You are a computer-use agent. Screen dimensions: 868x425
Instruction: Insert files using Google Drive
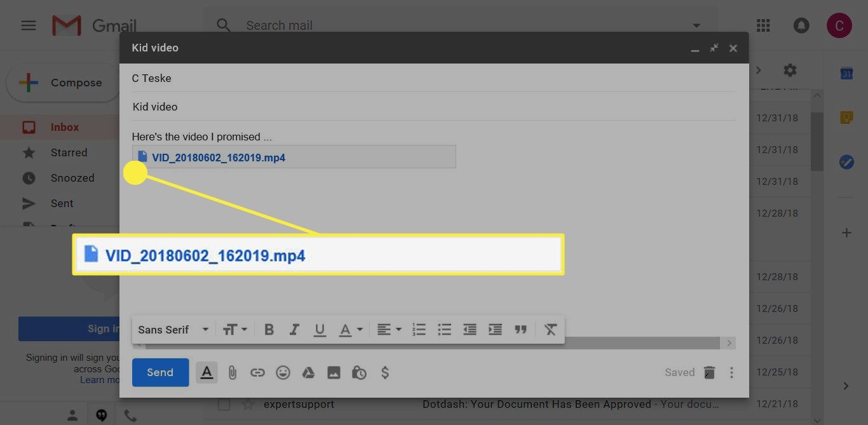(308, 373)
